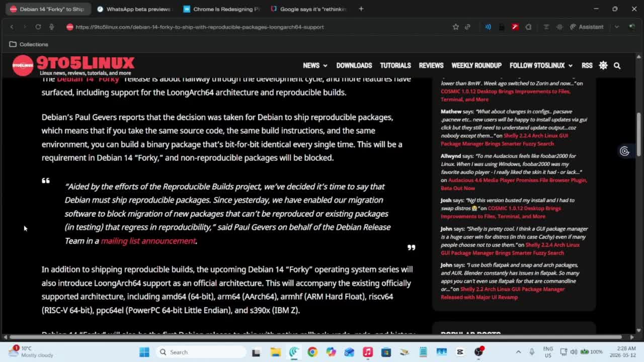This screenshot has width=644, height=362.
Task: Go back to the previous page
Action: (12, 27)
